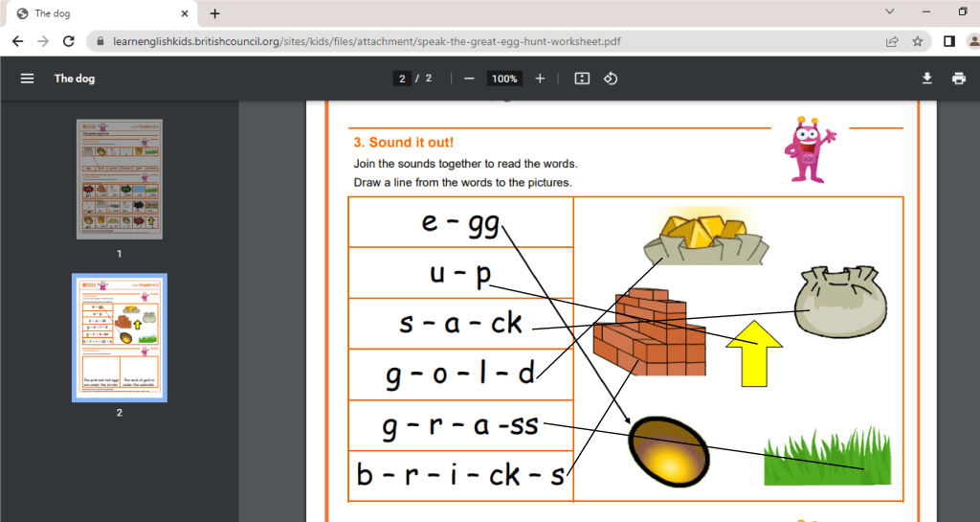Share this page from the address bar

892,41
